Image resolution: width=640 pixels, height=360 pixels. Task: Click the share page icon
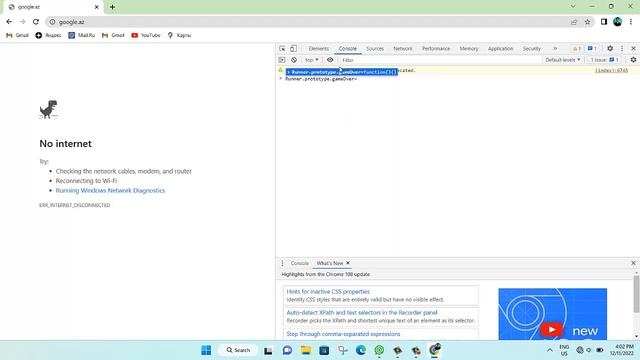574,22
